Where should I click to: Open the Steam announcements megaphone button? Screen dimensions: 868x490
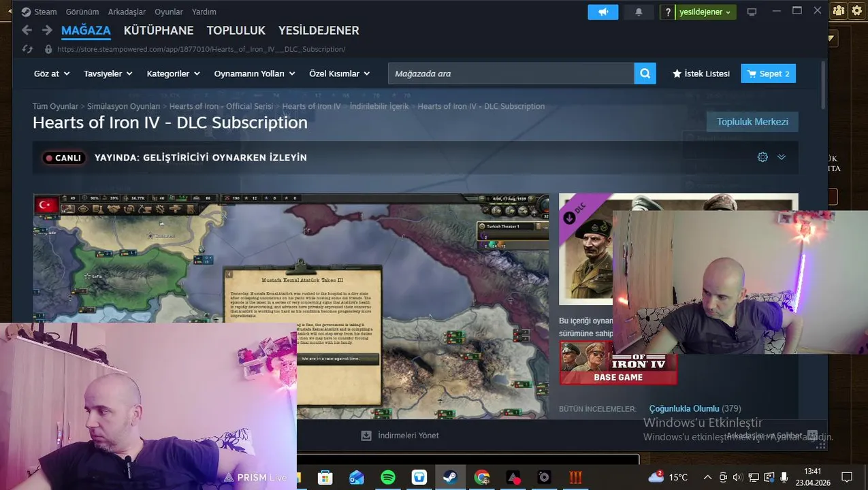click(603, 12)
